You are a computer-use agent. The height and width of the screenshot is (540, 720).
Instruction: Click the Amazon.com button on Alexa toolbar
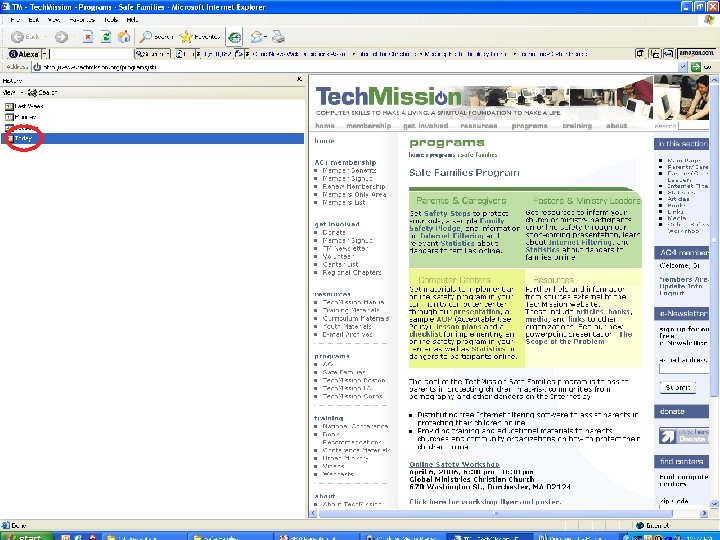click(697, 54)
